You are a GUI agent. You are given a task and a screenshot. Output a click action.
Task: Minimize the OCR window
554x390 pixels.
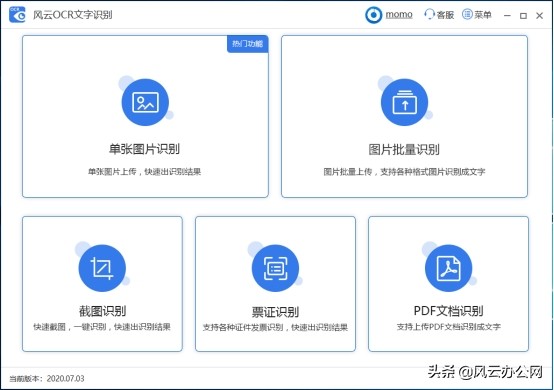(507, 16)
